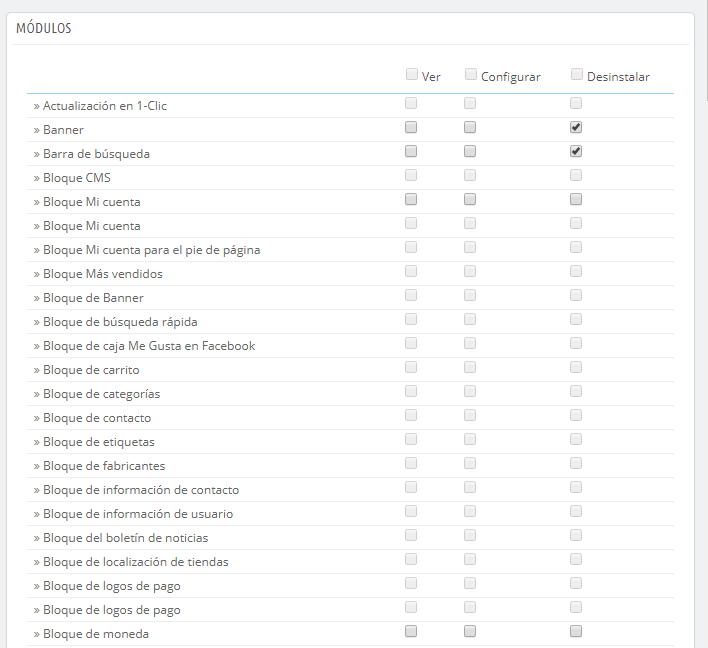Open Bloque de búsqueda rápida
708x648 pixels.
pos(120,322)
